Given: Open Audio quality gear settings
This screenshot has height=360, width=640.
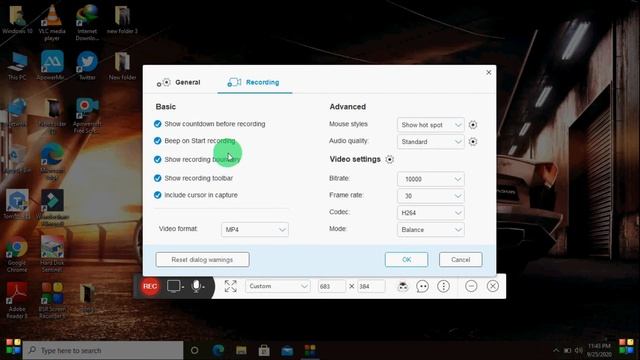Looking at the screenshot, I should click(473, 142).
